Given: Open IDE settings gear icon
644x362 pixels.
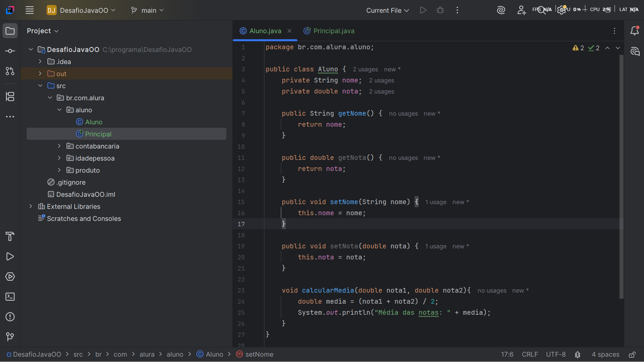Looking at the screenshot, I should (x=561, y=10).
